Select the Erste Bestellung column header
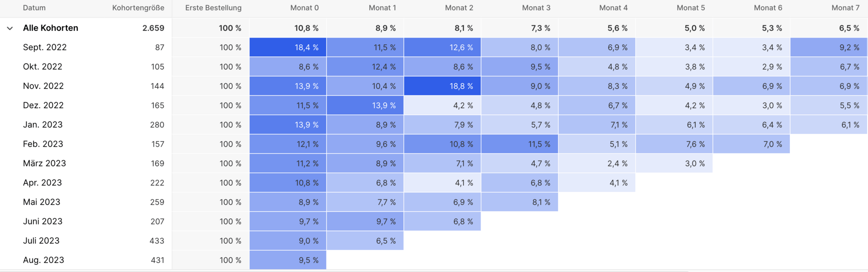The width and height of the screenshot is (868, 272). click(x=213, y=8)
